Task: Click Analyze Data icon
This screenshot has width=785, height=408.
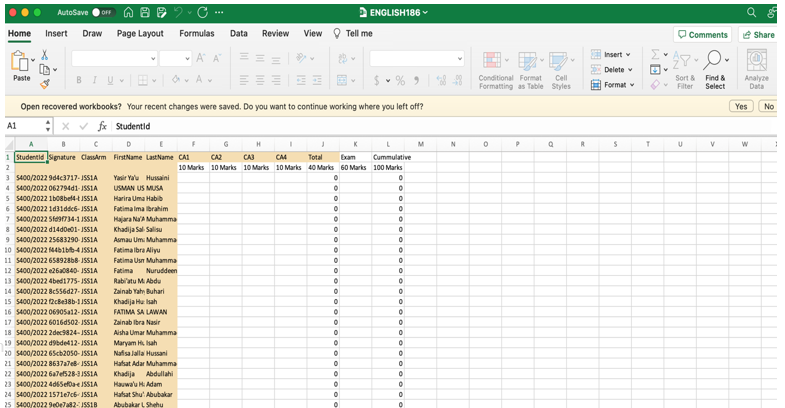Action: (x=757, y=69)
